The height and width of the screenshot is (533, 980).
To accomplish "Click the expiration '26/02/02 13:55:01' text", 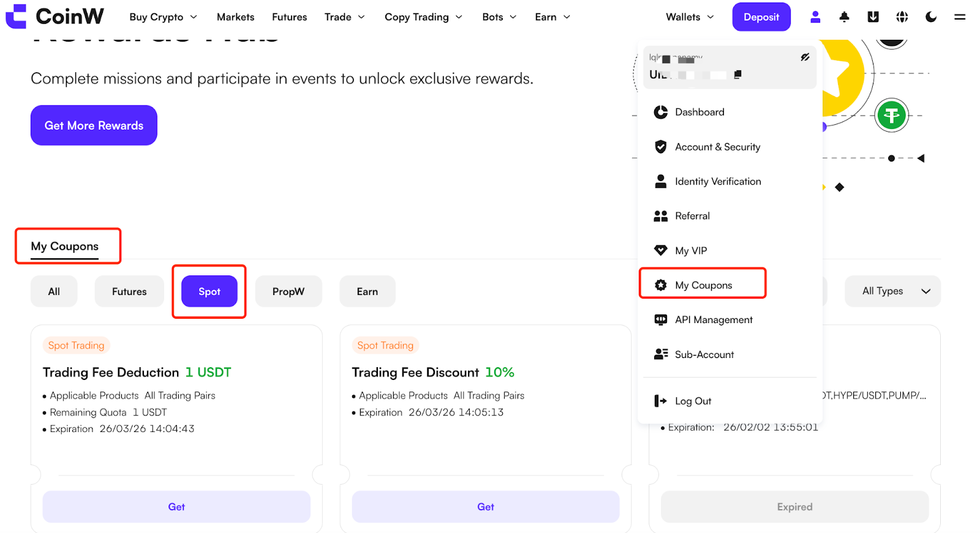I will pyautogui.click(x=771, y=427).
